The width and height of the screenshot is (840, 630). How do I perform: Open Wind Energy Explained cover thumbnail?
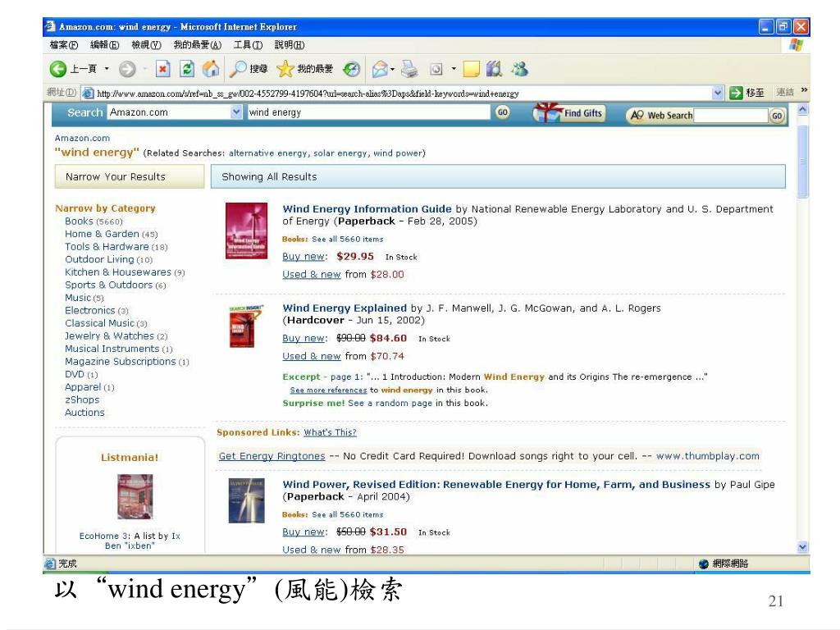246,326
